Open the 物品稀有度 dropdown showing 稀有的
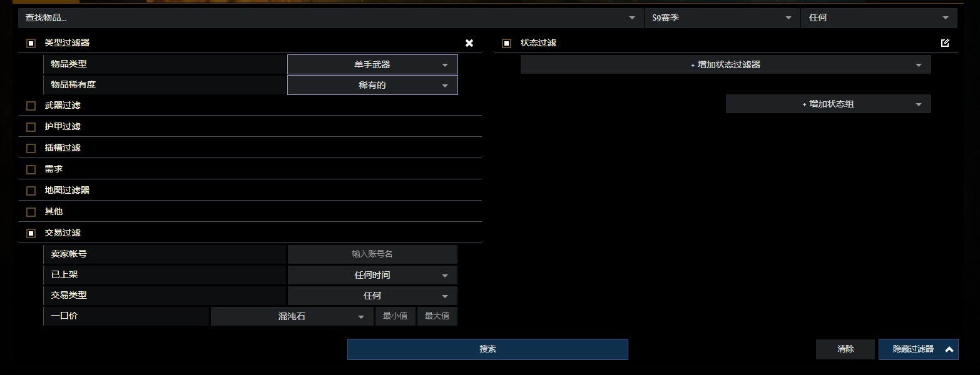The width and height of the screenshot is (980, 375). 372,85
